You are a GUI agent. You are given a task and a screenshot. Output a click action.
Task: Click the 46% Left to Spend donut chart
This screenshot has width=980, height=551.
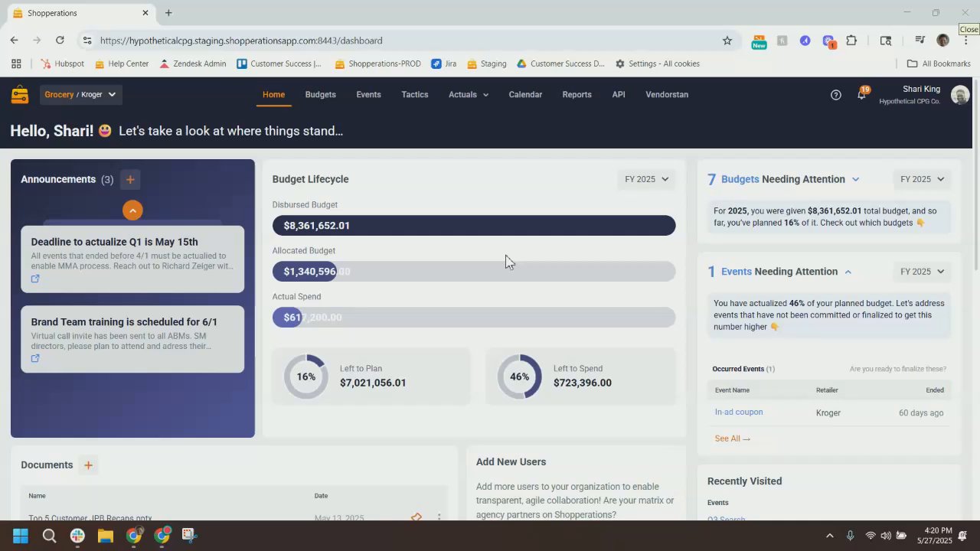(x=519, y=377)
